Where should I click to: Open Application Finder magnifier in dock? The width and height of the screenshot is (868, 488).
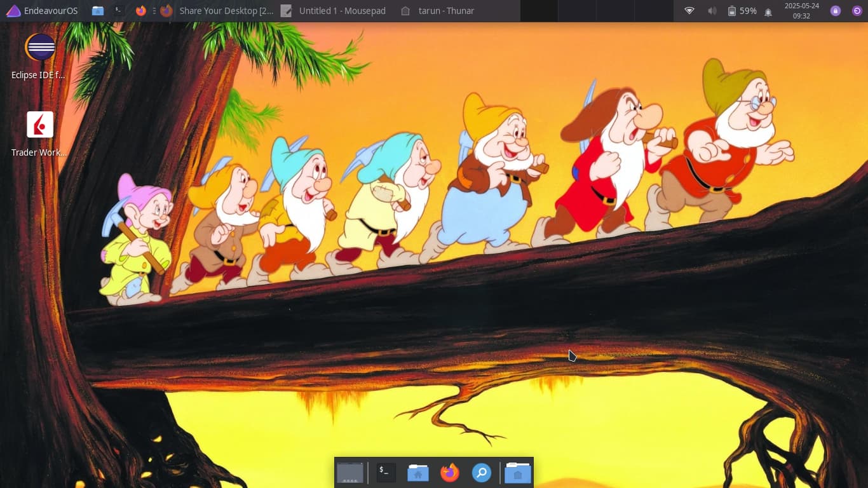[x=482, y=473]
